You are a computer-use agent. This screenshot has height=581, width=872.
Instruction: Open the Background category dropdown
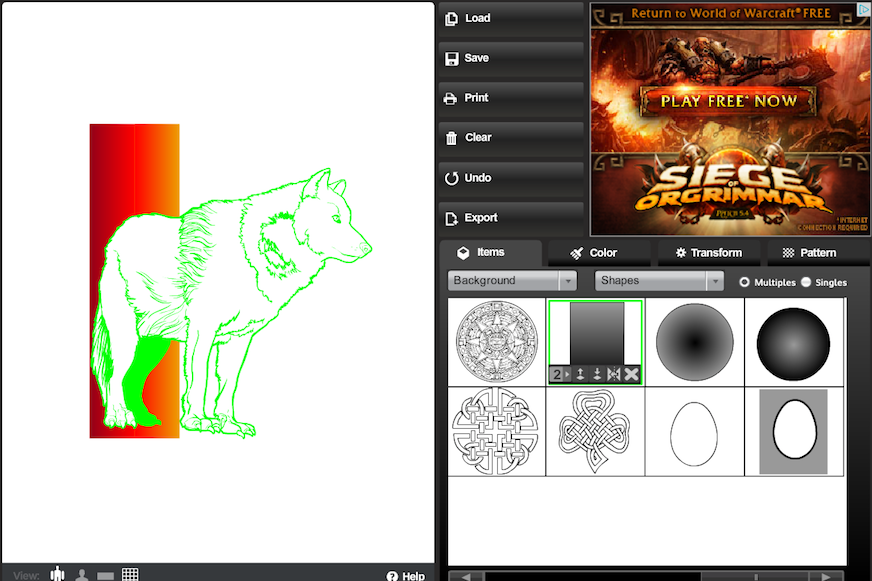[512, 281]
